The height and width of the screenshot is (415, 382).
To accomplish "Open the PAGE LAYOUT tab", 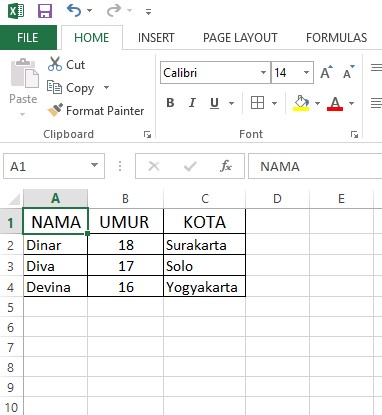I will tap(240, 38).
